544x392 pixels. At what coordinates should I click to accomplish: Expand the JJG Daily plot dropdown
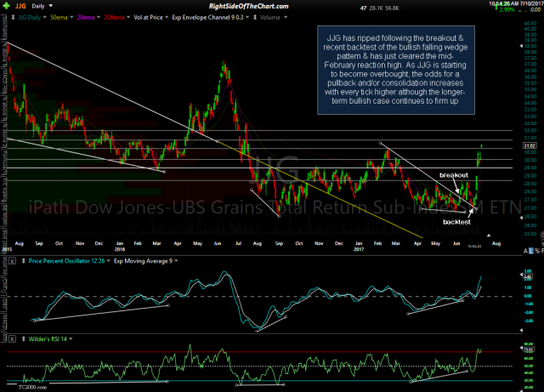click(44, 17)
